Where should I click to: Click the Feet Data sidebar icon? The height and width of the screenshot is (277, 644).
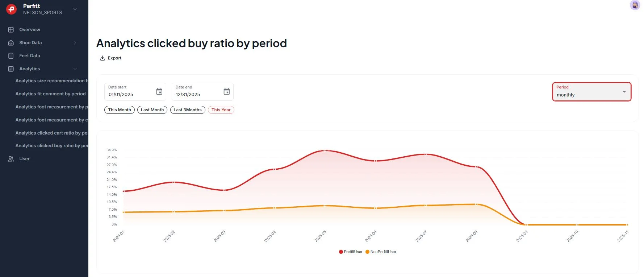(11, 56)
